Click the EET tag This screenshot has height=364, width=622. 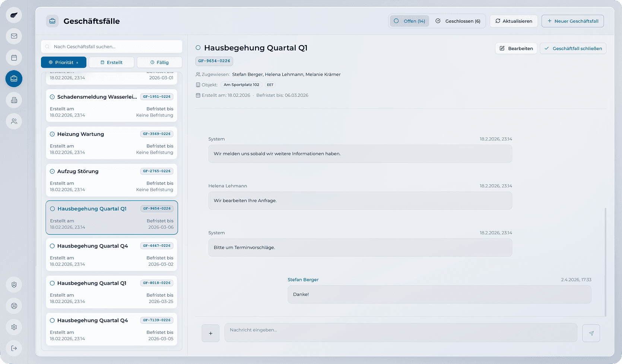click(270, 85)
